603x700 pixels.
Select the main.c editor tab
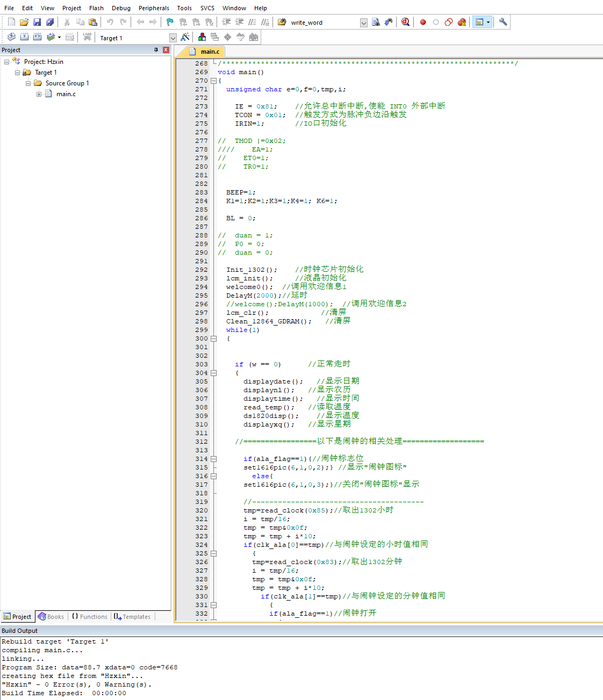pos(209,52)
